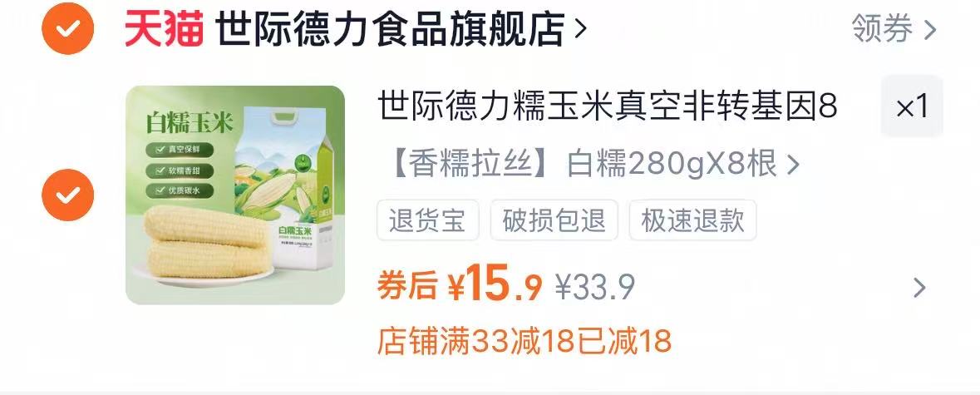Change quantity via ×1 stepper
The image size is (980, 395).
(912, 106)
